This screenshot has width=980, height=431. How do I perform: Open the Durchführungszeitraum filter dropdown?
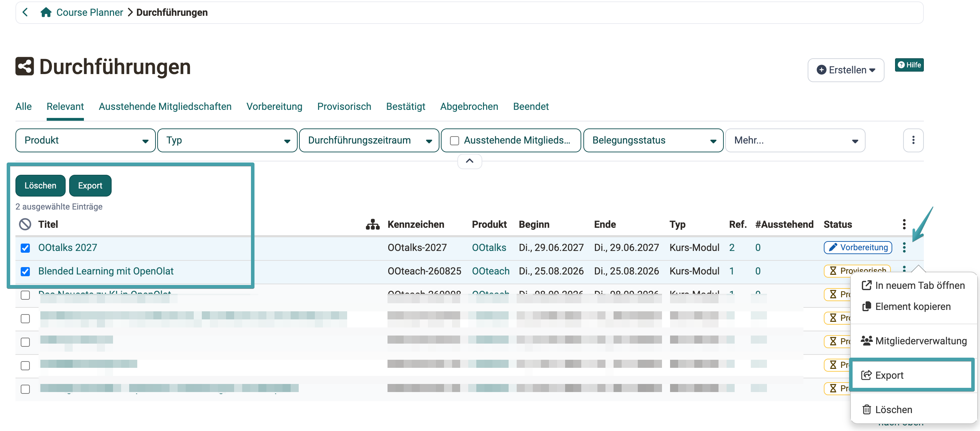tap(369, 140)
